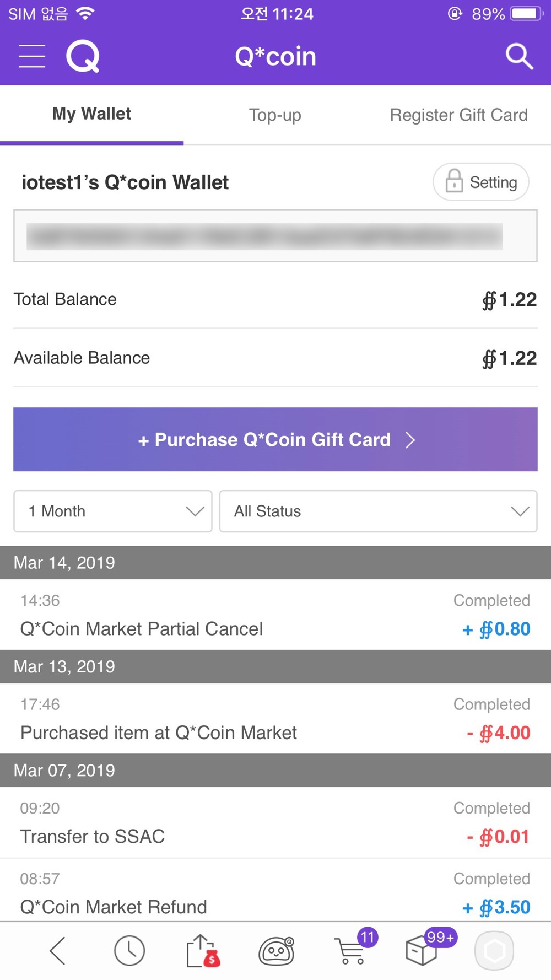Open Purchased item at Q*Coin Market entry

pyautogui.click(x=275, y=718)
